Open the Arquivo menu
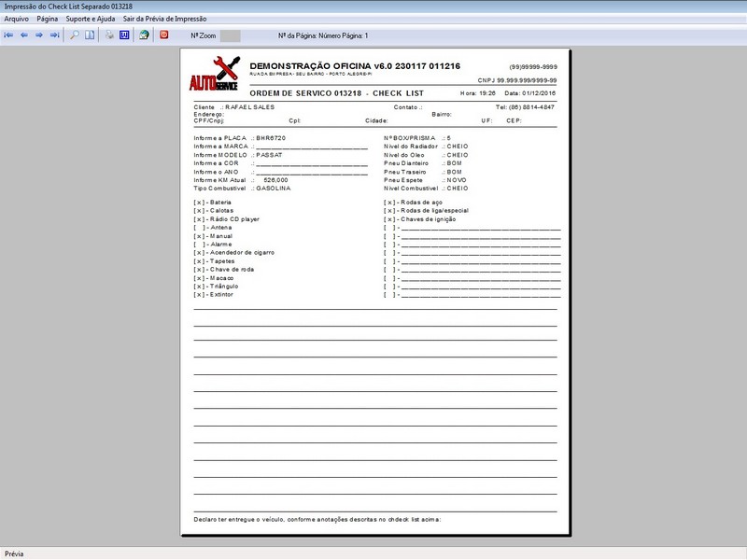 coord(16,19)
